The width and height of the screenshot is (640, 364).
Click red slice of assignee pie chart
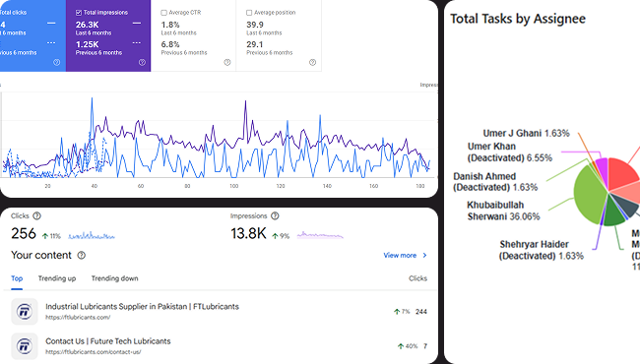(x=622, y=173)
